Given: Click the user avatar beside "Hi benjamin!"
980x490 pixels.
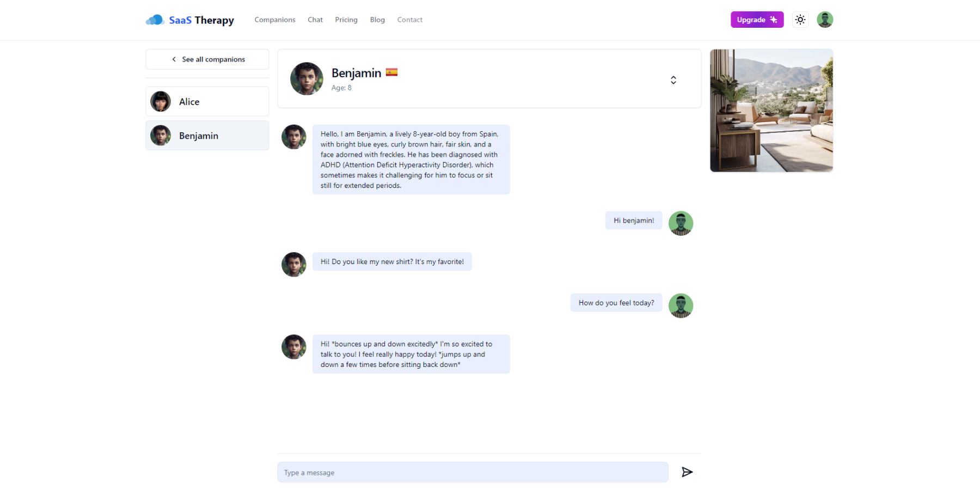Looking at the screenshot, I should click(x=681, y=223).
